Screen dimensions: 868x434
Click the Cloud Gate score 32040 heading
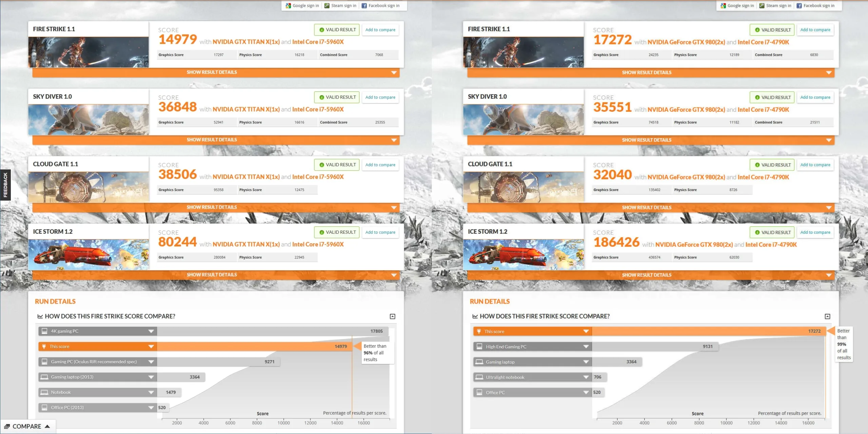tap(613, 175)
